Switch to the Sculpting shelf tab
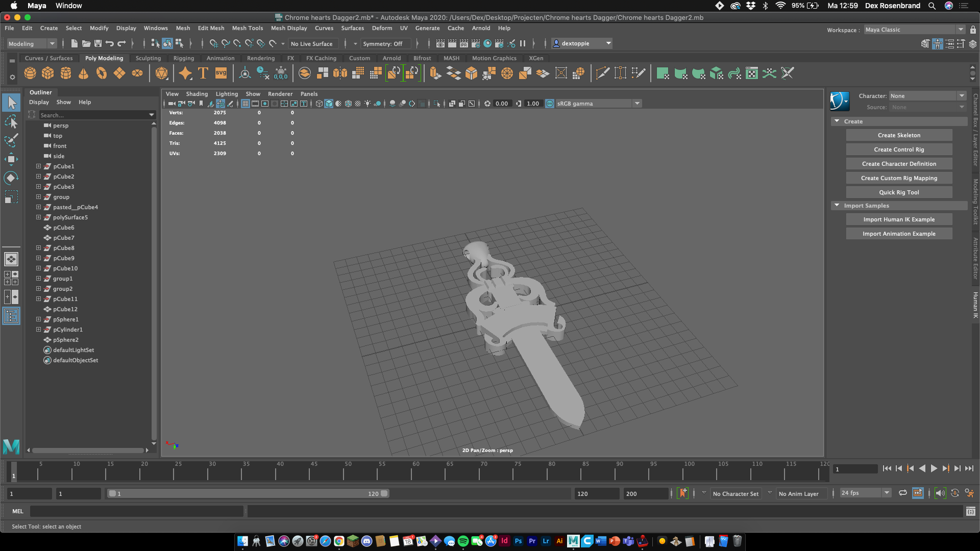 (x=148, y=58)
